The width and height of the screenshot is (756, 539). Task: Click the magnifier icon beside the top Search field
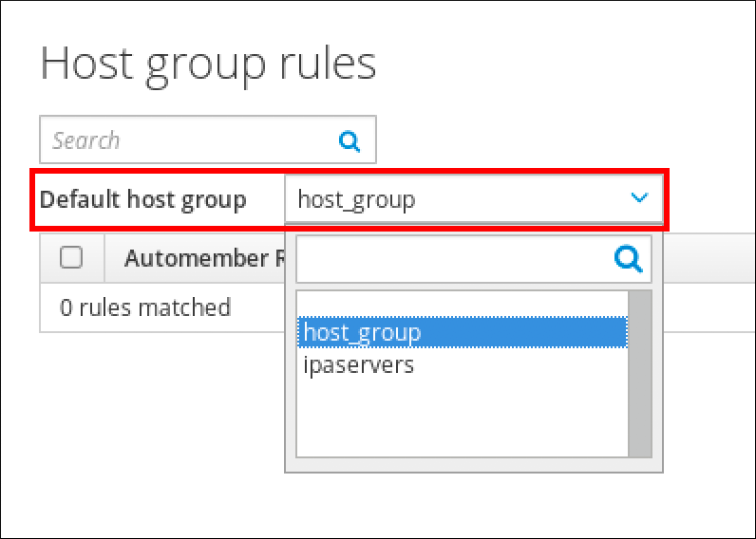click(350, 141)
